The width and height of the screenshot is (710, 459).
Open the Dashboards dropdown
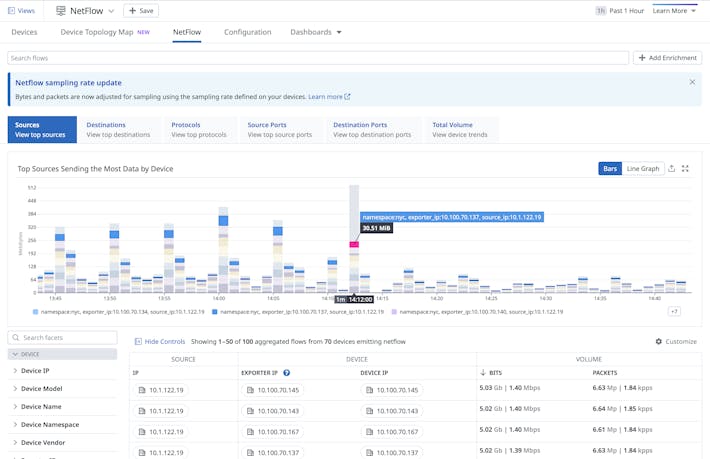[315, 32]
